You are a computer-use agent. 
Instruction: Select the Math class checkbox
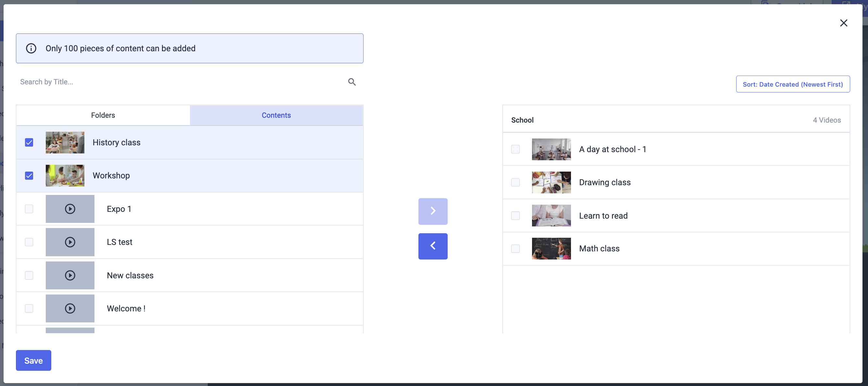[515, 248]
